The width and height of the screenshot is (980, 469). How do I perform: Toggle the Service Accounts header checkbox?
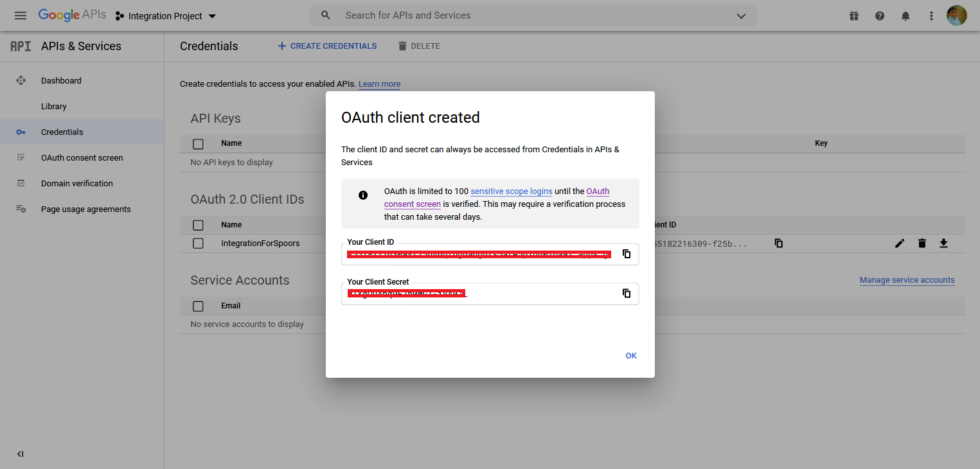click(x=198, y=306)
